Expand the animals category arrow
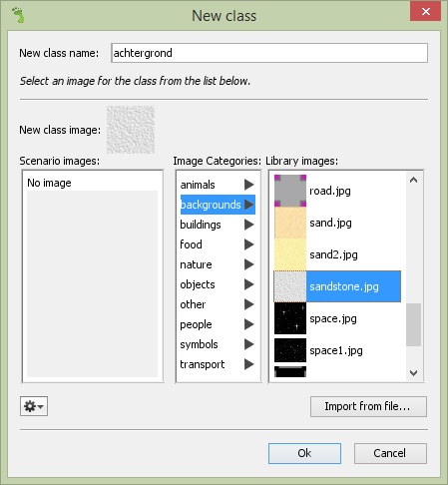Viewport: 448px width, 485px height. [x=249, y=185]
